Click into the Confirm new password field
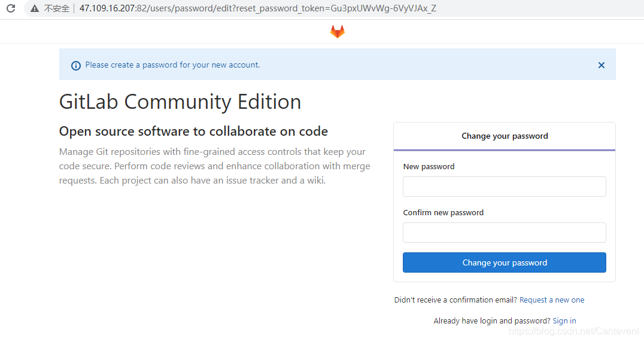The width and height of the screenshot is (644, 342). (x=505, y=233)
